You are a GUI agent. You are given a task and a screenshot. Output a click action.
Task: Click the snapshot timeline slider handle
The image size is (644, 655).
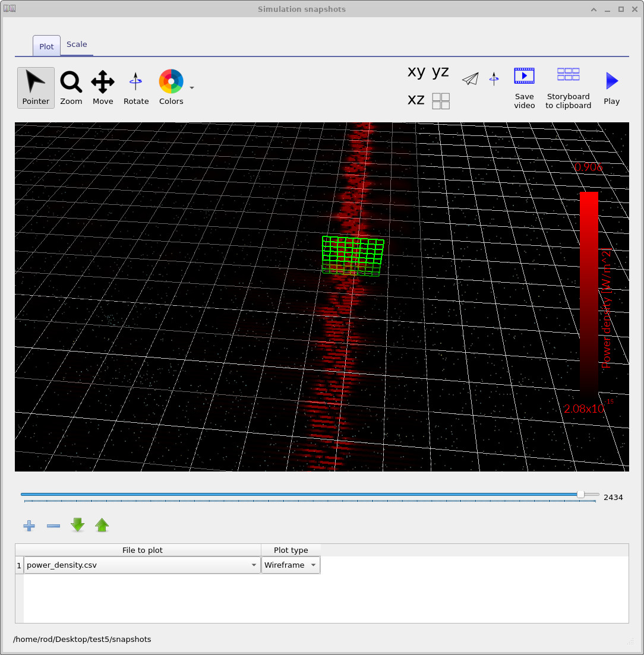point(582,494)
